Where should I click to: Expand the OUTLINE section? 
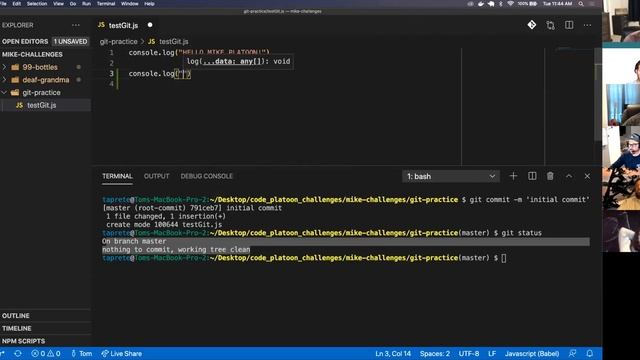click(16, 316)
